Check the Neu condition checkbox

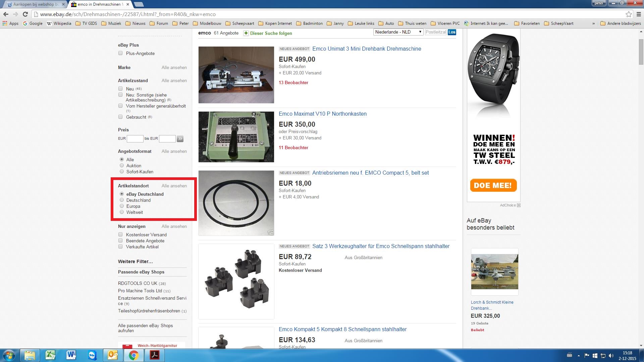(x=120, y=88)
